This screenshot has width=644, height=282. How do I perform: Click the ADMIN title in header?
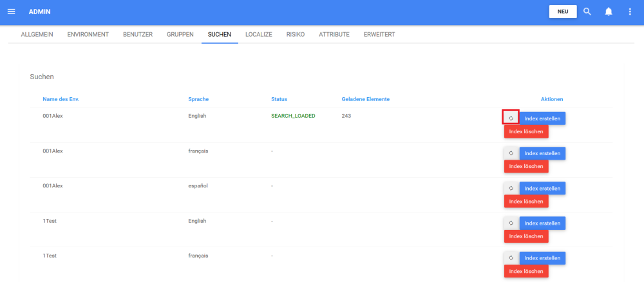(x=40, y=12)
